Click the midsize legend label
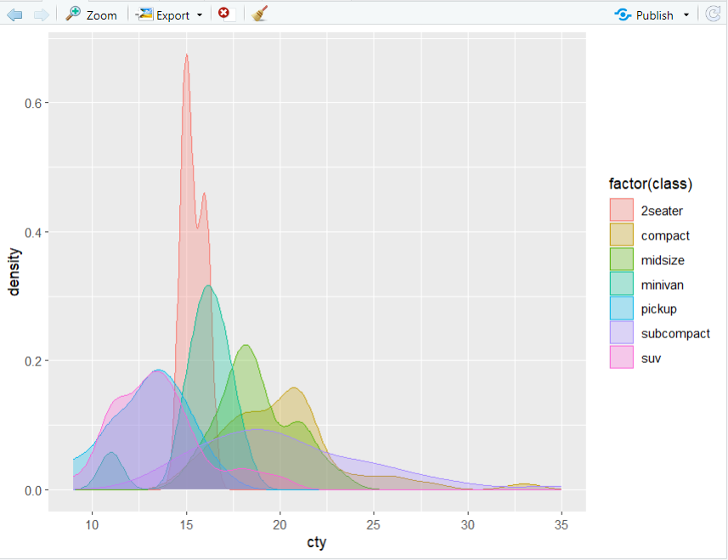The width and height of the screenshot is (728, 560). [x=663, y=260]
